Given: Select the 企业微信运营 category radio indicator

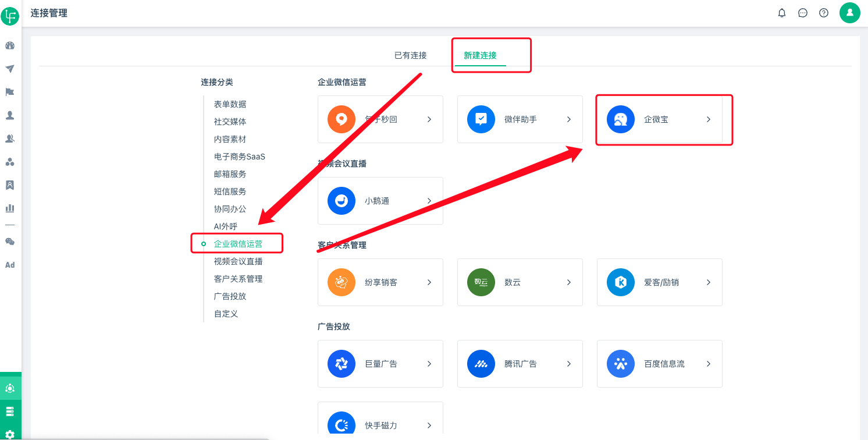Looking at the screenshot, I should (202, 243).
